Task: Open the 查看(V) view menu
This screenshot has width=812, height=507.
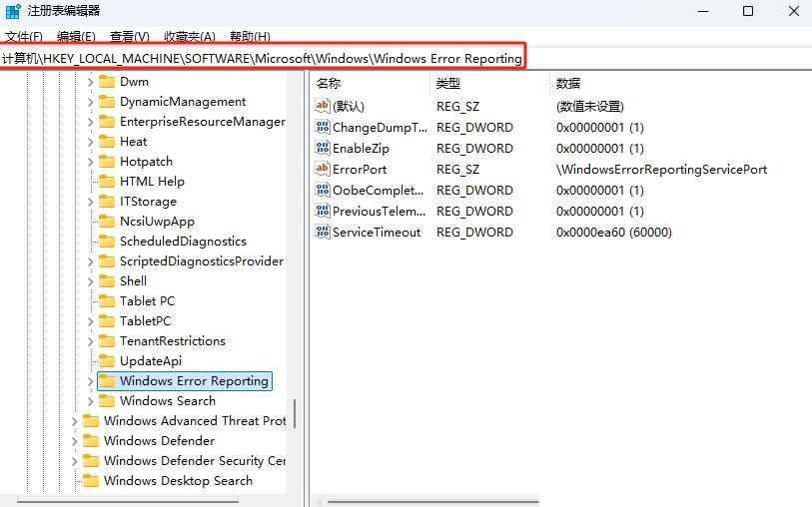Action: click(x=129, y=37)
